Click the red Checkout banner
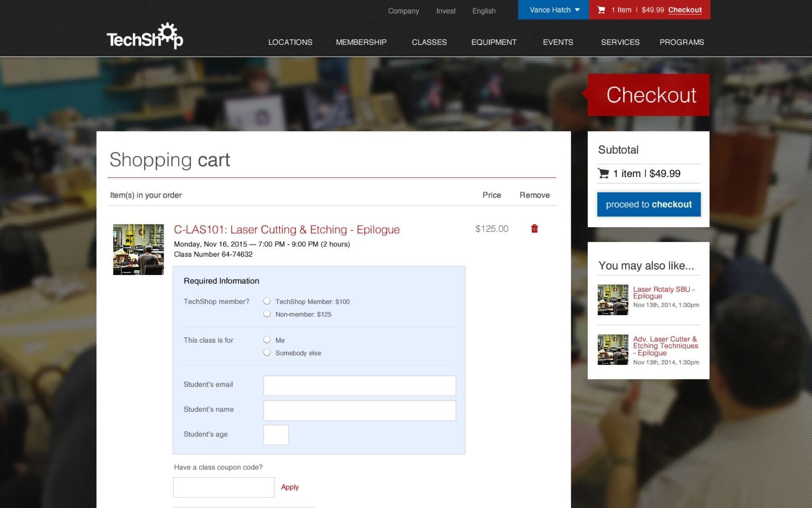Screen dimensions: 812x508 pyautogui.click(x=648, y=95)
